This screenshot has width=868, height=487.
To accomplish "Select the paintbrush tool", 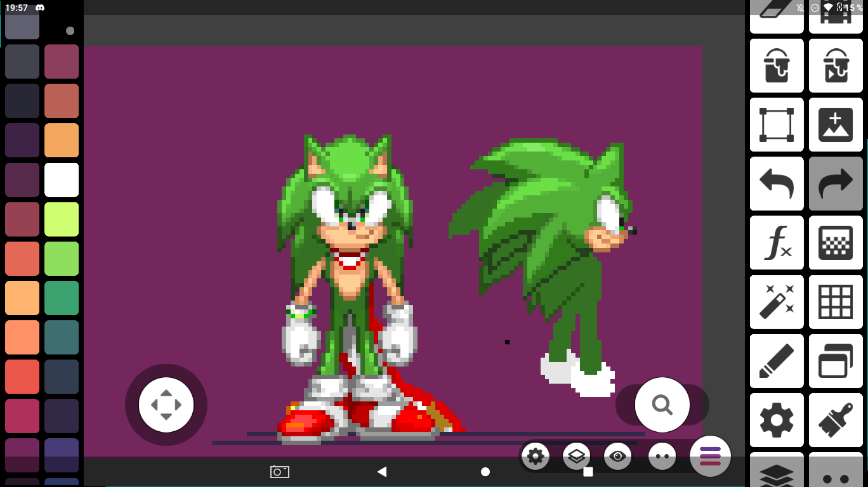I will tap(836, 420).
